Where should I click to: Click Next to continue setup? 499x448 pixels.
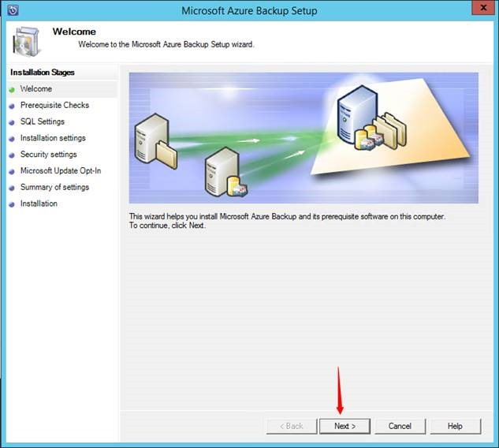345,426
